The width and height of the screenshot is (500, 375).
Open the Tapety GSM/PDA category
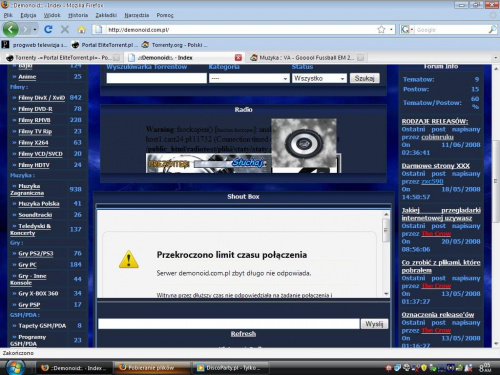[x=42, y=326]
